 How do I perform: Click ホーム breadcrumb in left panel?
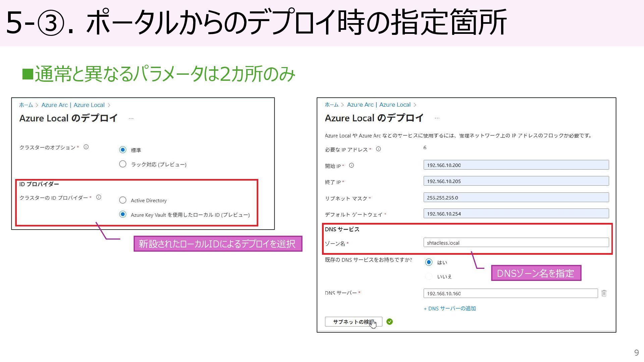(x=26, y=105)
